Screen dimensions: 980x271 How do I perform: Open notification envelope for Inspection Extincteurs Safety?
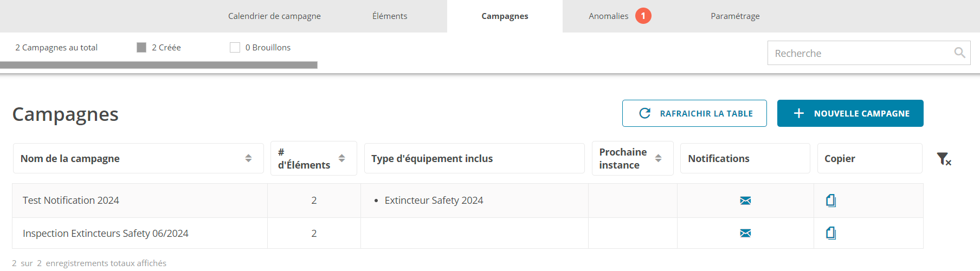coord(745,233)
